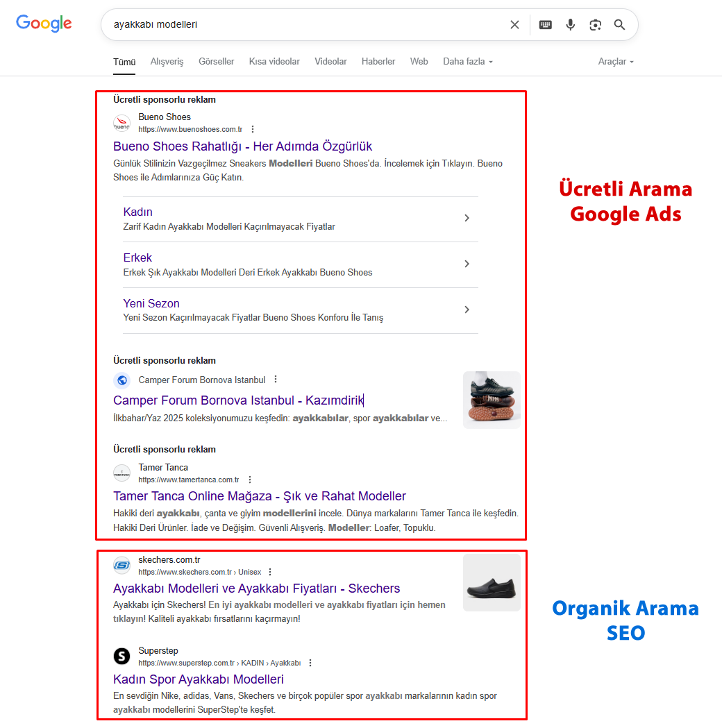Open the Haberler tab
722x728 pixels.
[378, 62]
